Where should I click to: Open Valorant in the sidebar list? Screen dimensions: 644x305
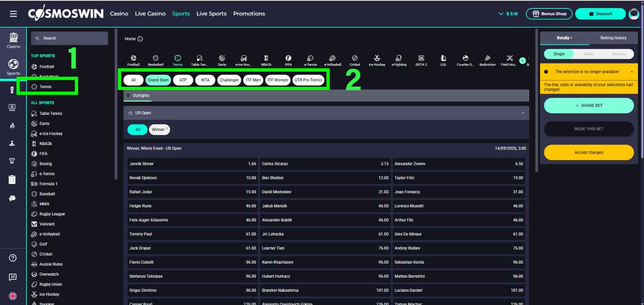coord(47,224)
